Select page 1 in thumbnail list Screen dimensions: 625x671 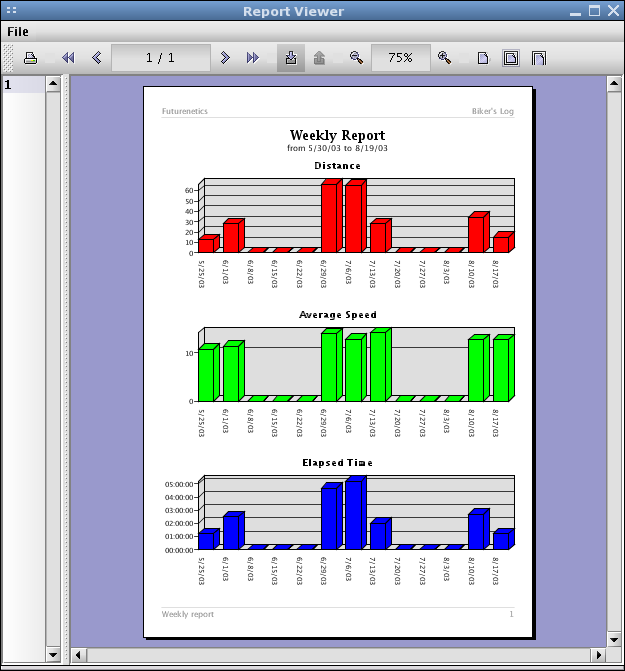click(24, 85)
